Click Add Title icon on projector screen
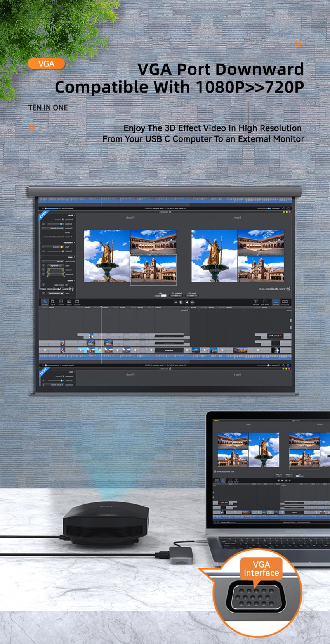The width and height of the screenshot is (330, 644). click(256, 302)
